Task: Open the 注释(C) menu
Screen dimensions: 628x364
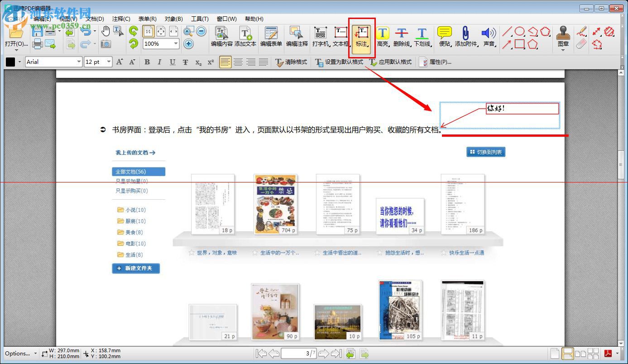Action: [121, 19]
